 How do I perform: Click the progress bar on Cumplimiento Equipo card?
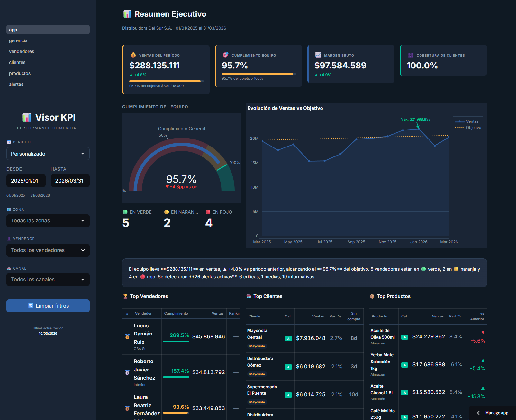pos(259,74)
